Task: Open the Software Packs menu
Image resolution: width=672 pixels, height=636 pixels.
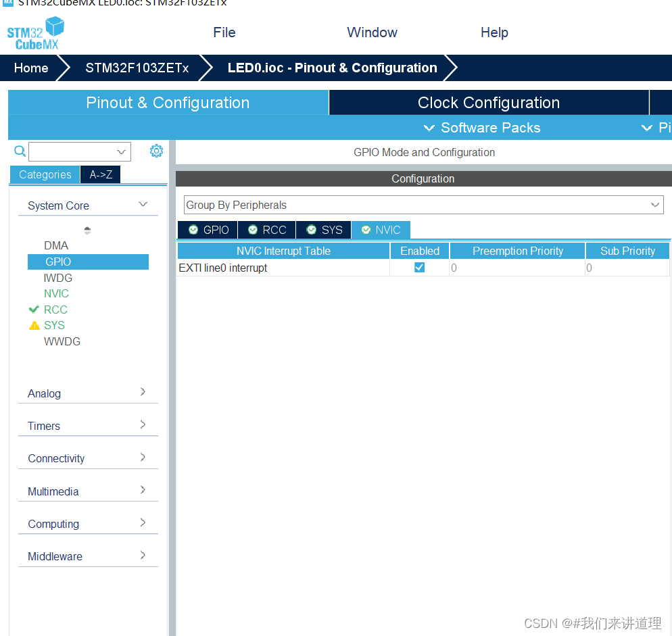Action: pos(482,128)
